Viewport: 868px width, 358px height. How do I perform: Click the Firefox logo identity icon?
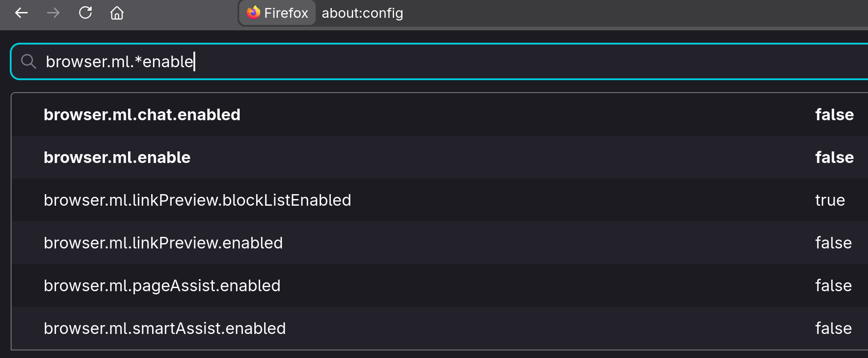click(x=253, y=12)
